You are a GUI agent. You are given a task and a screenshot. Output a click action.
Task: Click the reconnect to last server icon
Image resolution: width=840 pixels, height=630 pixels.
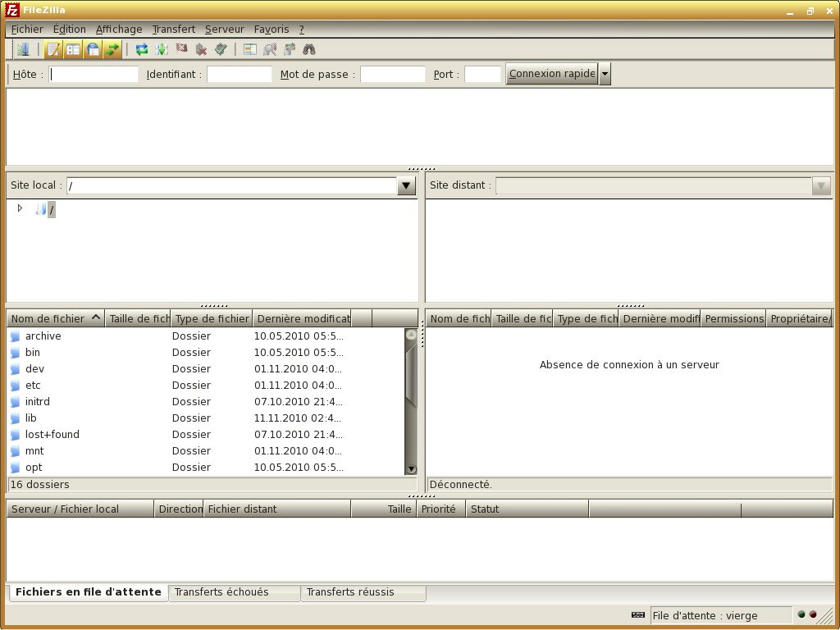click(221, 49)
